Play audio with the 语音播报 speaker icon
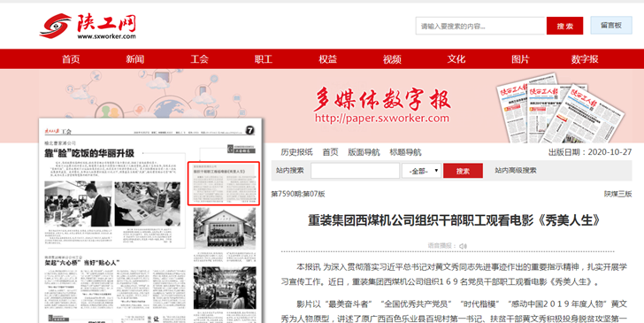Screen dimensions: 644x323 [463, 246]
